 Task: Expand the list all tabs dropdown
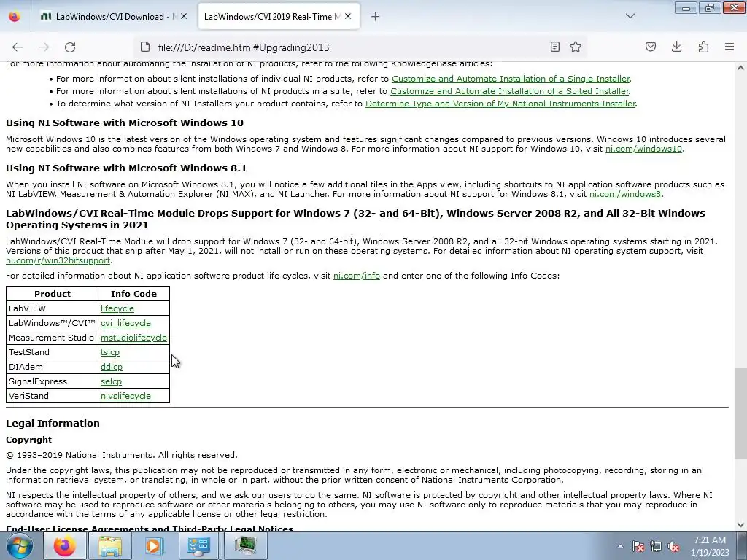[630, 16]
